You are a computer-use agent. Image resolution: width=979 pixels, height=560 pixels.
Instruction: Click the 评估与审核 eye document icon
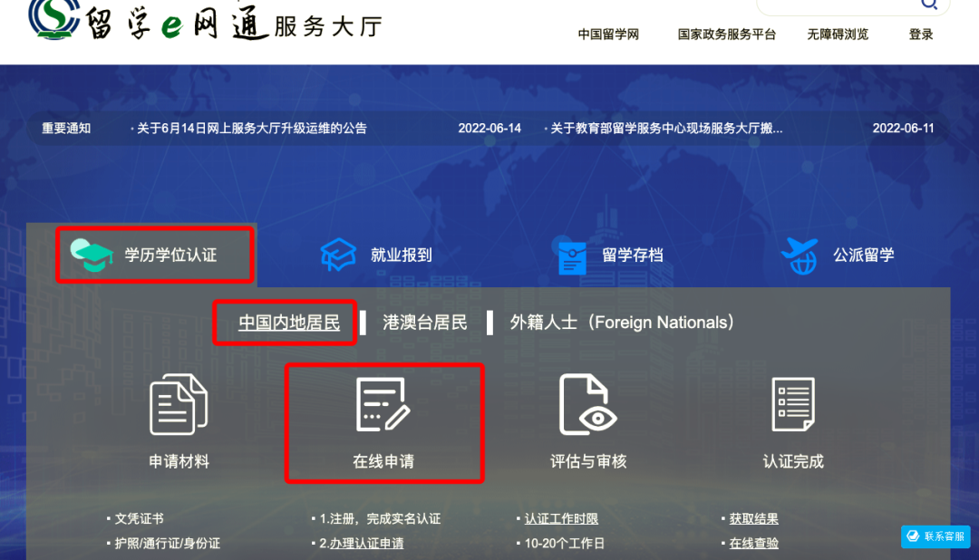pos(587,404)
